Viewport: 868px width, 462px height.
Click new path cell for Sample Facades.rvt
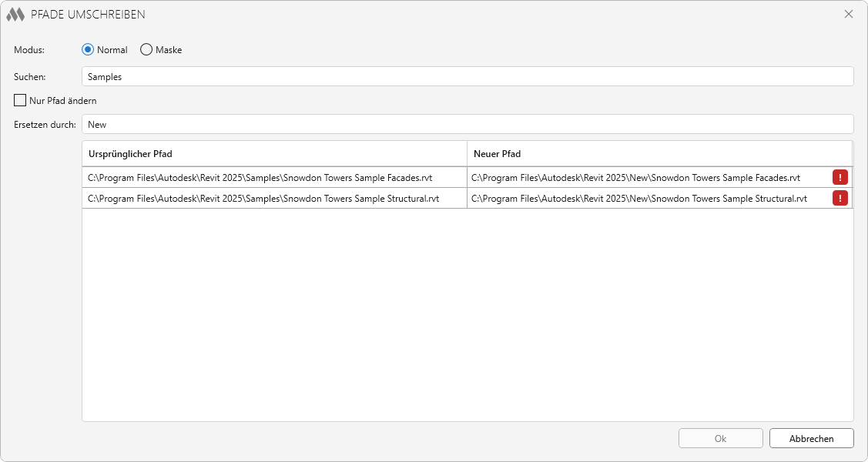click(635, 177)
